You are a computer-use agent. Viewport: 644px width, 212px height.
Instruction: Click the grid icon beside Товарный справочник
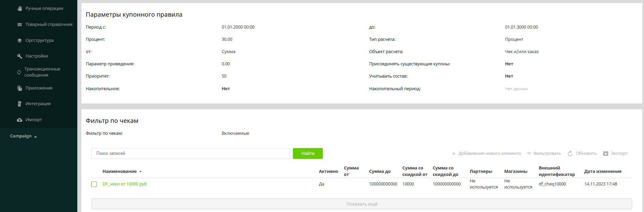coord(20,25)
